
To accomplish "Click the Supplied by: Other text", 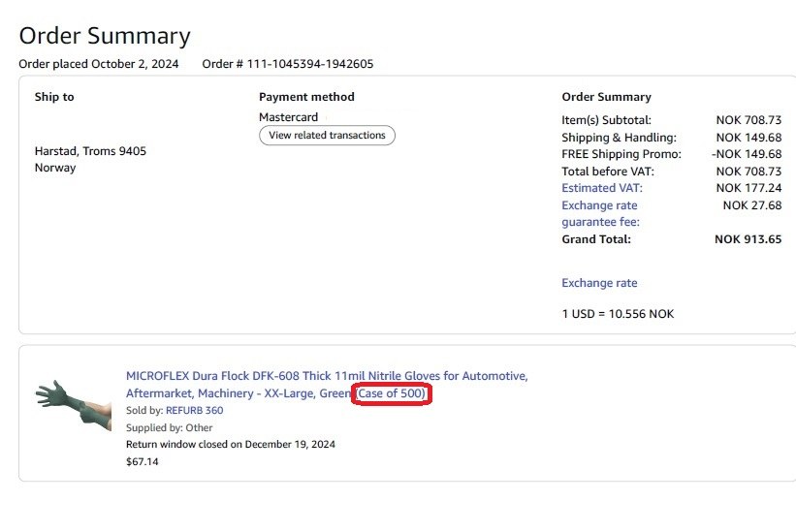I will (170, 427).
